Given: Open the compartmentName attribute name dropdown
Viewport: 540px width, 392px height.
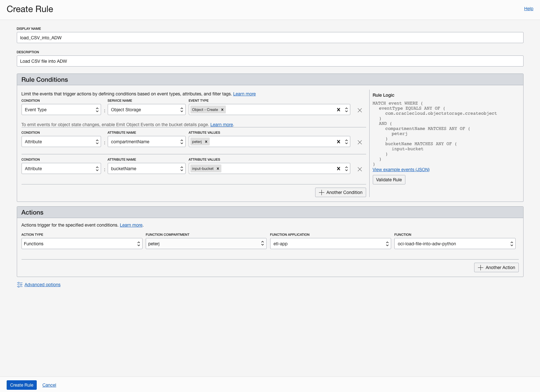Looking at the screenshot, I should tap(146, 142).
